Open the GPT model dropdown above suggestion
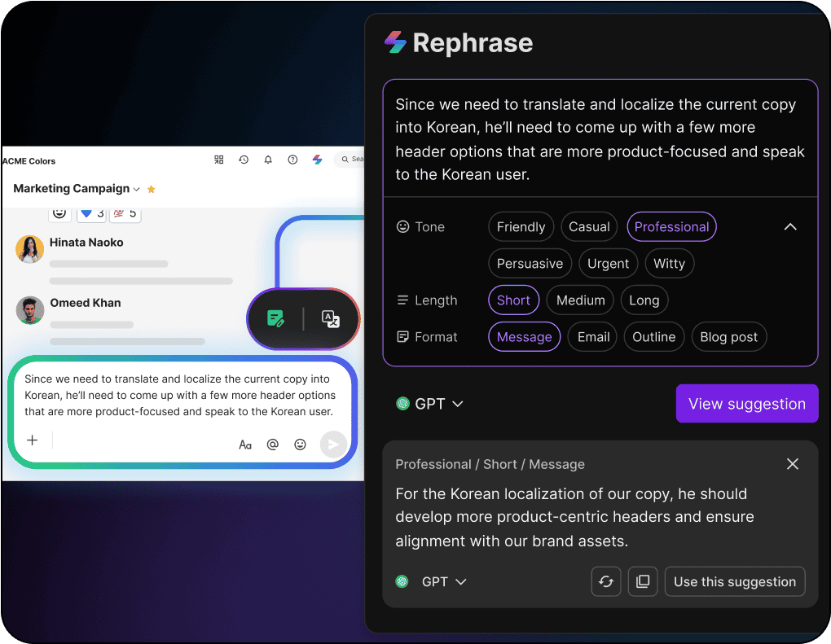The image size is (831, 644). coord(430,404)
